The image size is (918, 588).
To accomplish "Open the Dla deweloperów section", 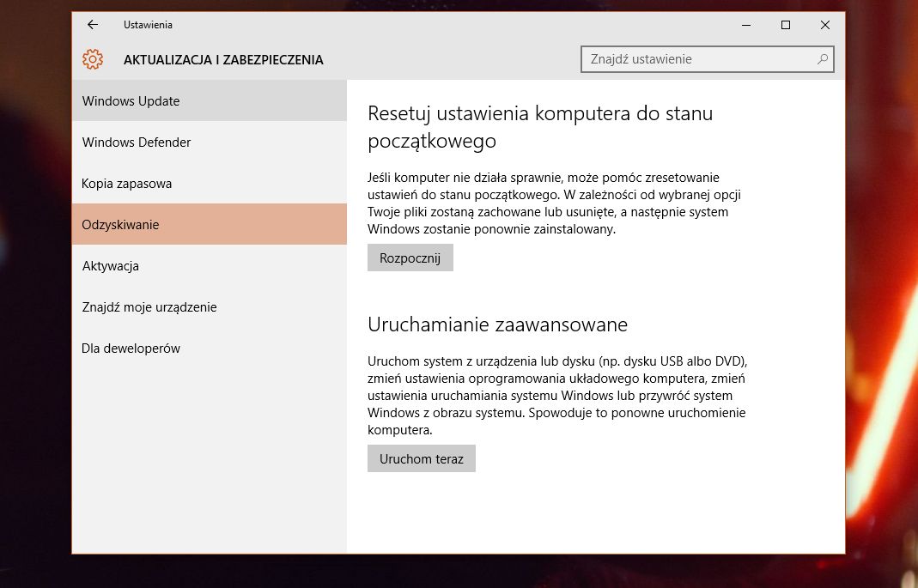I will click(131, 348).
